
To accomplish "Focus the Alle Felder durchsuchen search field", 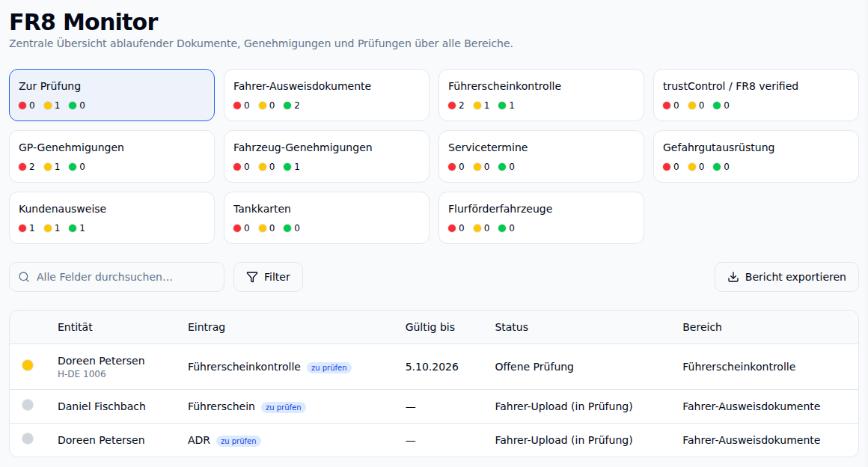I will (117, 277).
